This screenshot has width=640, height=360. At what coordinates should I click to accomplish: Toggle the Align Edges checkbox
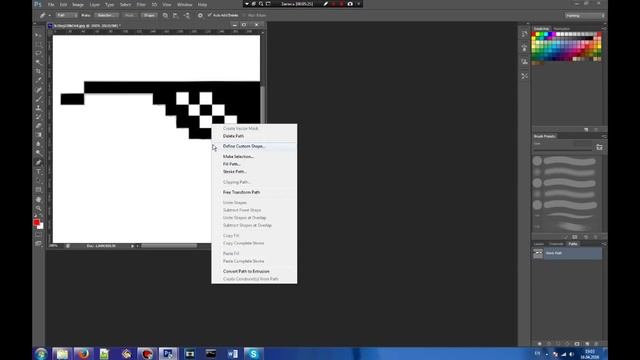tap(244, 15)
